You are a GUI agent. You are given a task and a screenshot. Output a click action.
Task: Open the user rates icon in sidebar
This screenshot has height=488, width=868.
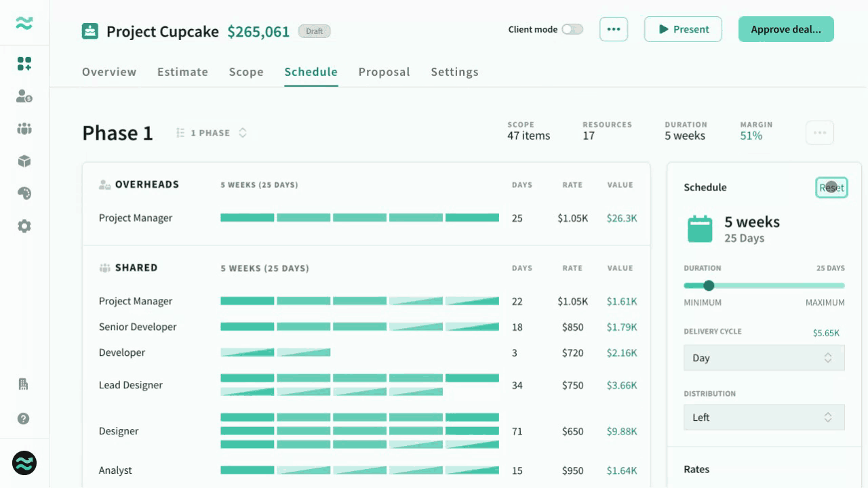coord(24,96)
